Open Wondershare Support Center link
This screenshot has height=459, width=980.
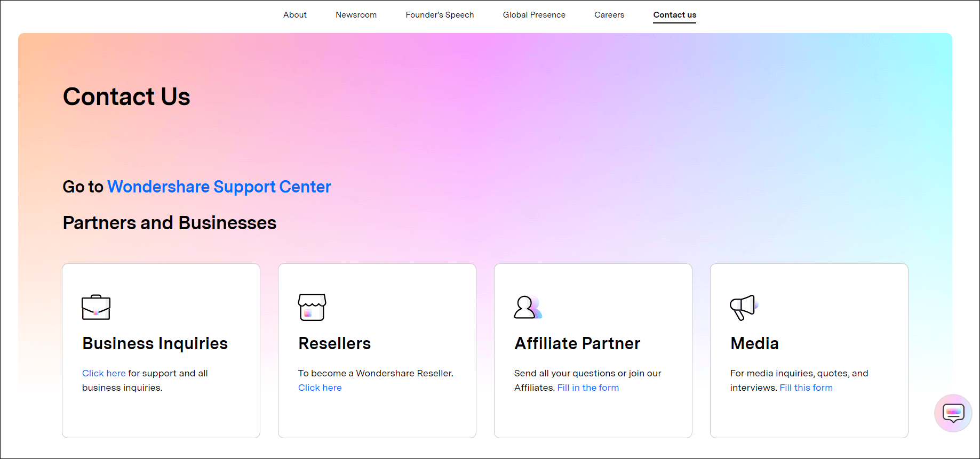[219, 187]
